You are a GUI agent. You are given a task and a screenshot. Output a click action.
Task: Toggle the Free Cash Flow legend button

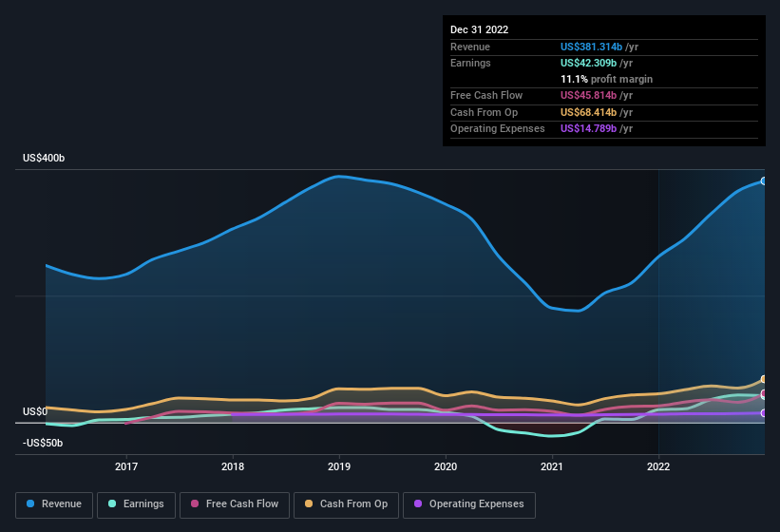click(x=235, y=504)
